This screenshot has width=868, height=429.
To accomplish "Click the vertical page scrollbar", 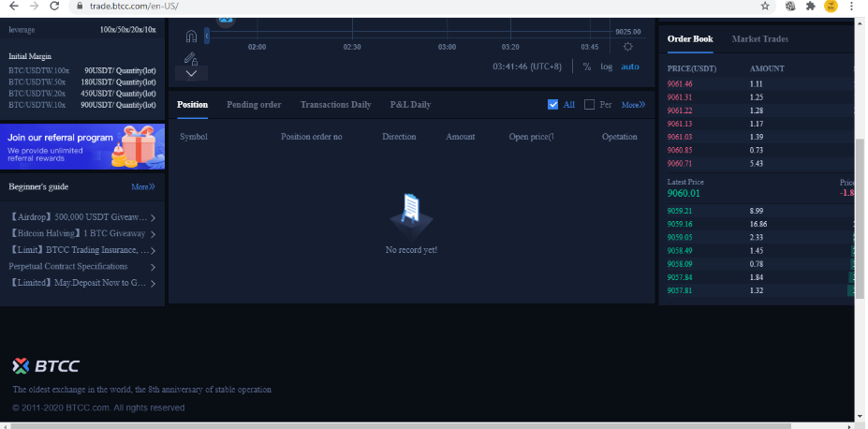I will point(860,218).
